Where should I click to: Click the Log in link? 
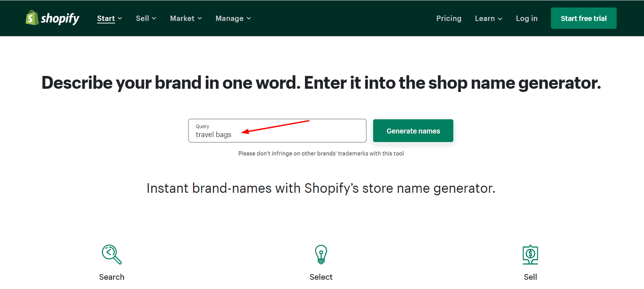pos(526,18)
